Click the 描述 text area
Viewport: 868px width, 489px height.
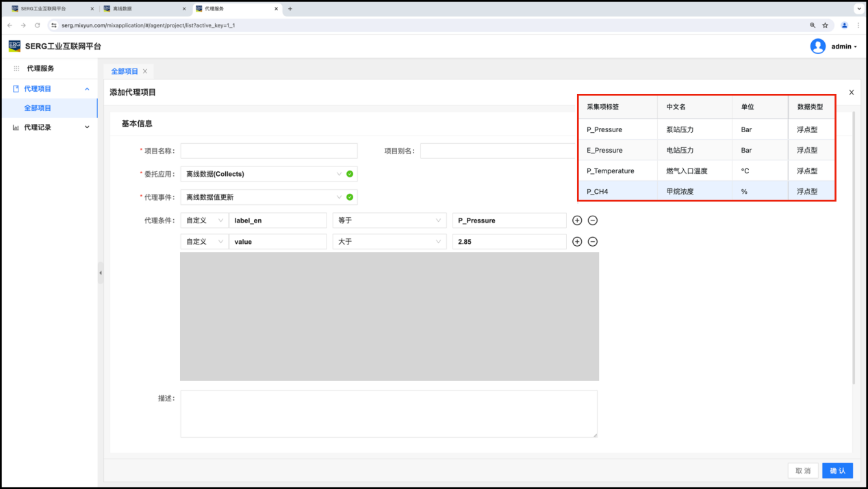(x=388, y=414)
